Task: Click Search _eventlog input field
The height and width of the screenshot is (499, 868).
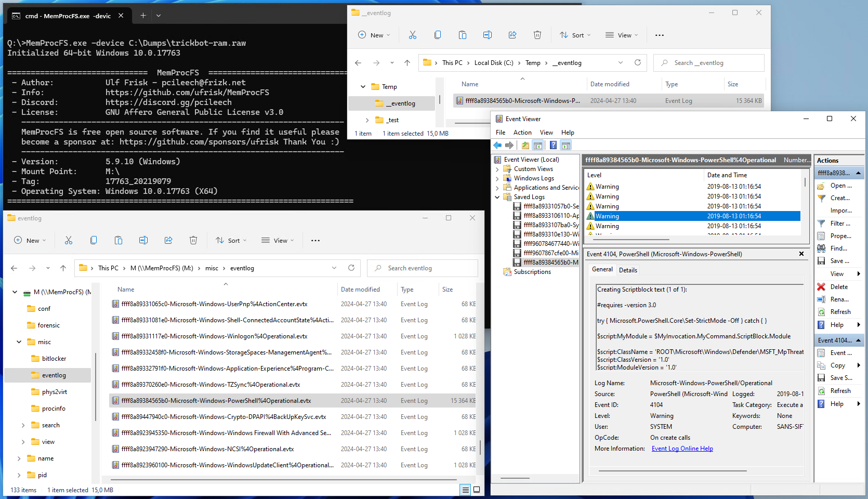Action: (709, 63)
